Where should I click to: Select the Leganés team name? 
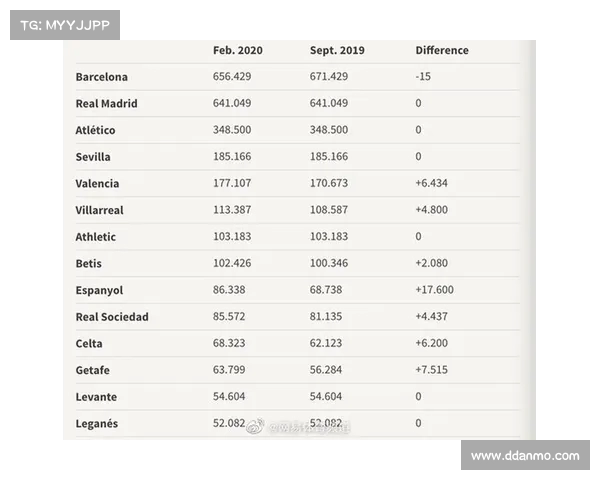(96, 423)
